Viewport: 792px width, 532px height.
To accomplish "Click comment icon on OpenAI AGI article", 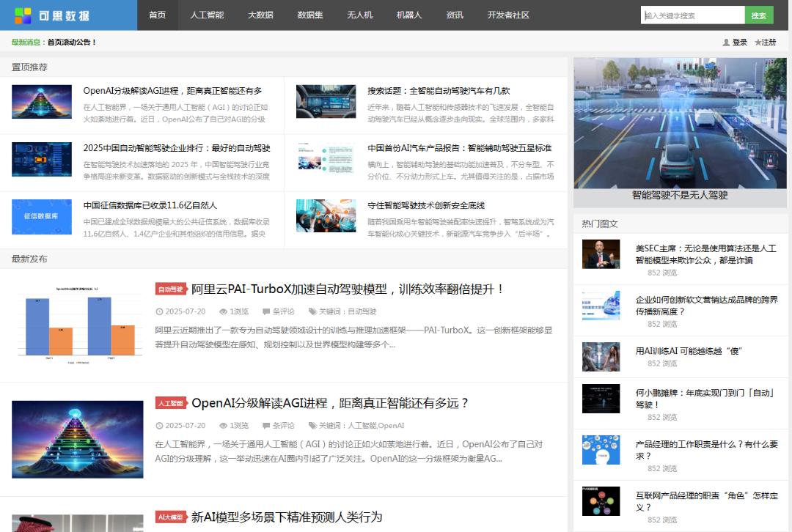I will 266,426.
